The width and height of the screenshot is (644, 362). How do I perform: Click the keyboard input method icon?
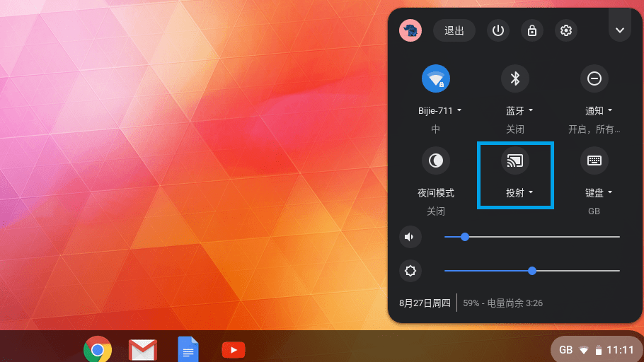tap(594, 160)
